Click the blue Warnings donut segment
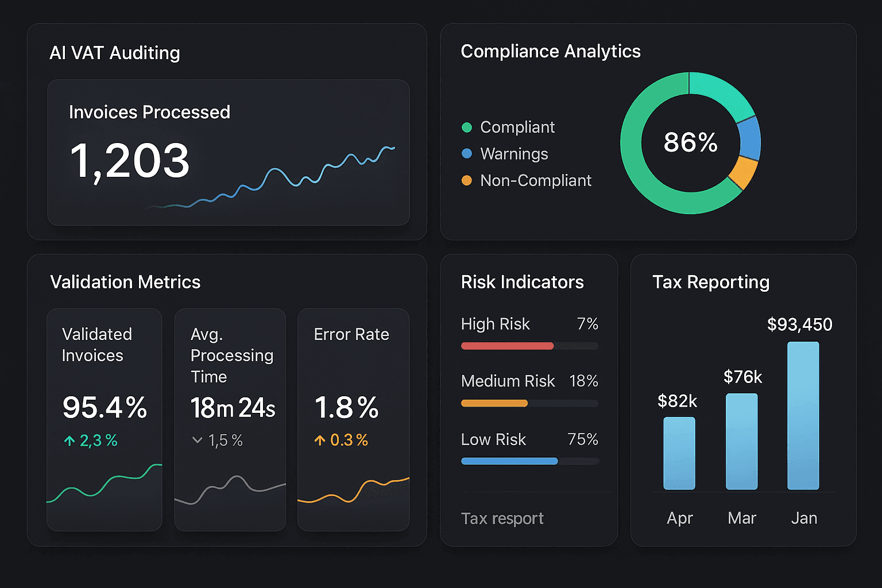The height and width of the screenshot is (588, 882). [x=749, y=139]
